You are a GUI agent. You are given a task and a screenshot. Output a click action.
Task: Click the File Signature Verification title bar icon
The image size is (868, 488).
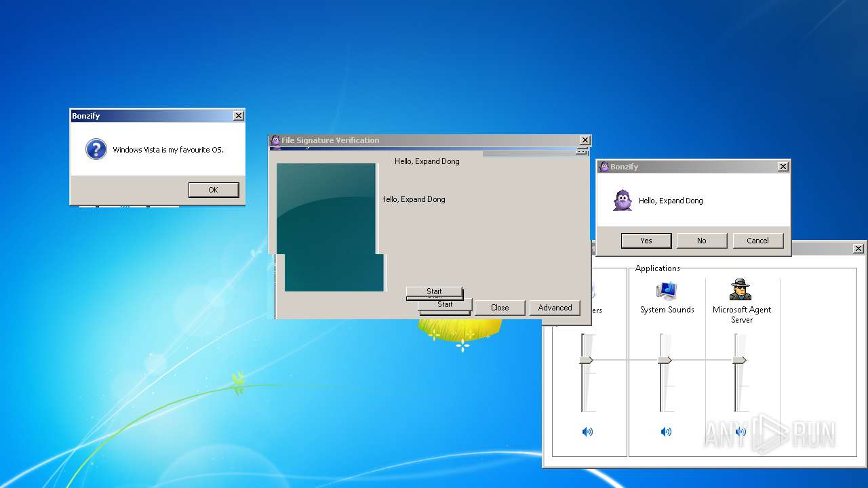point(275,140)
